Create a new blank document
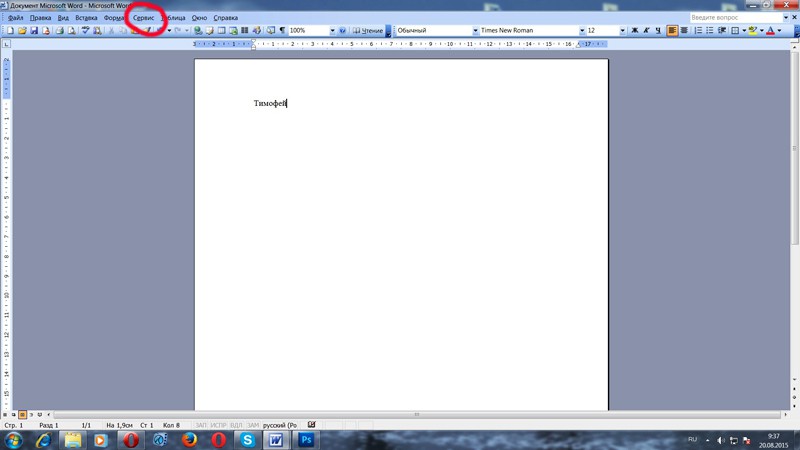Viewport: 800px width, 450px height. point(10,31)
